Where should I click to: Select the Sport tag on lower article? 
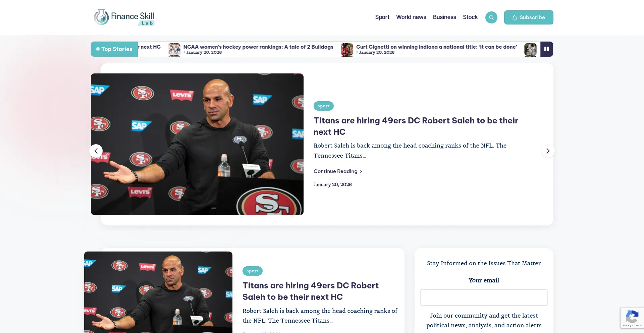coord(252,271)
